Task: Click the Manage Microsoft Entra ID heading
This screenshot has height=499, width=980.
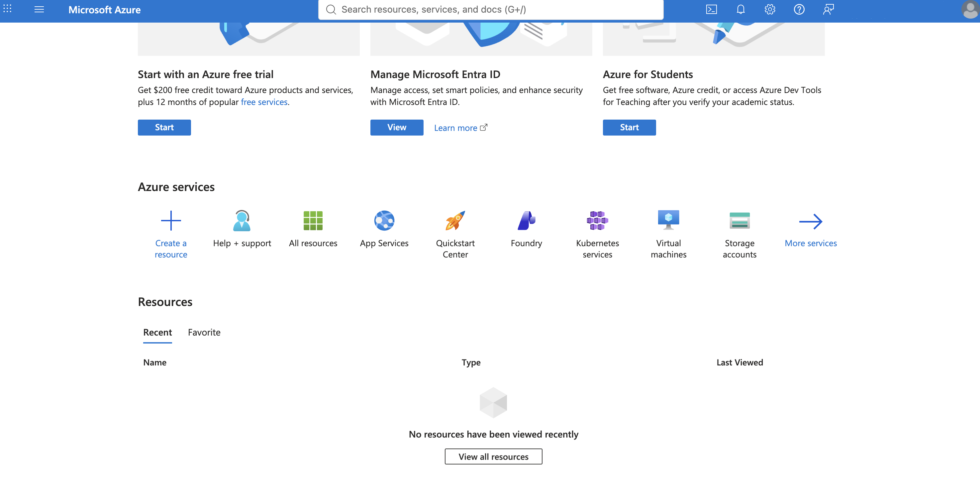Action: pyautogui.click(x=435, y=74)
